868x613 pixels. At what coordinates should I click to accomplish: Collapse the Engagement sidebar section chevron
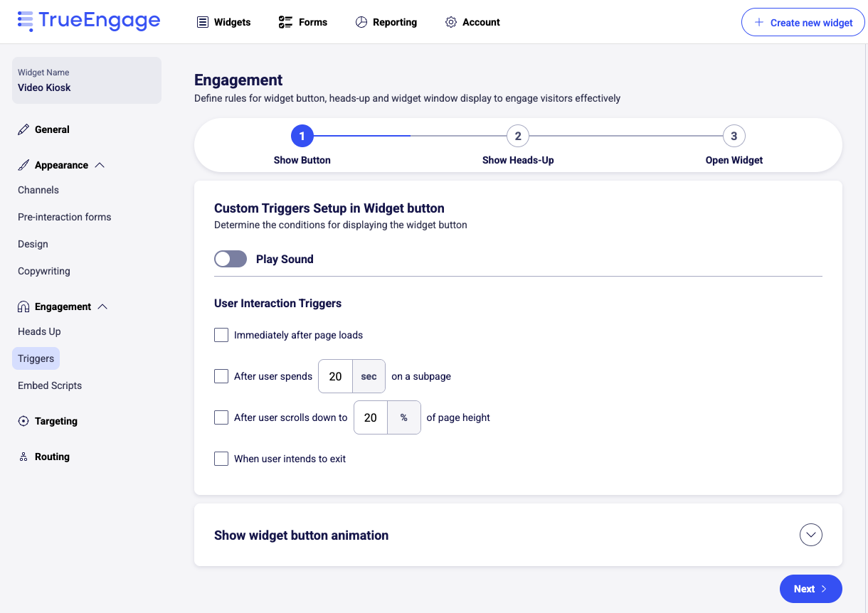click(x=102, y=306)
